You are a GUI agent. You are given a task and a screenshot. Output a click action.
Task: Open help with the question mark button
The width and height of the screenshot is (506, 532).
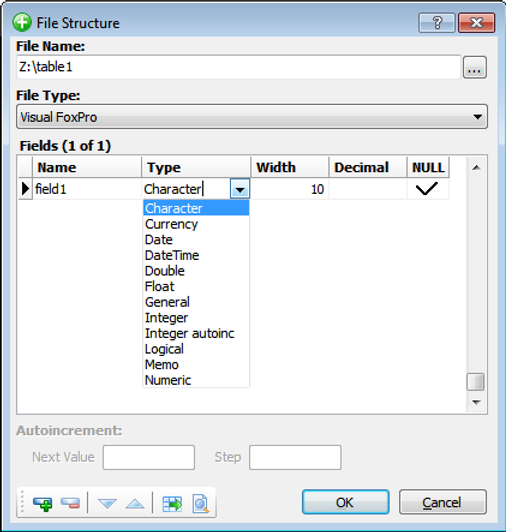click(437, 23)
